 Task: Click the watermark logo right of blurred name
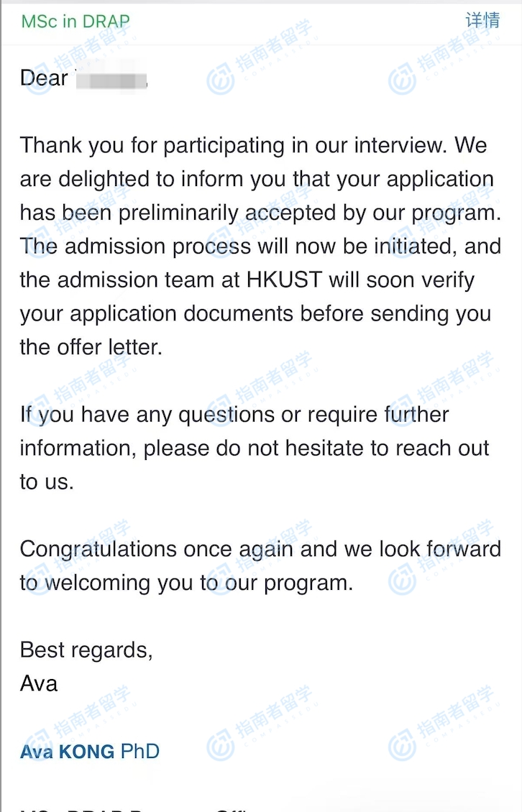(x=221, y=81)
